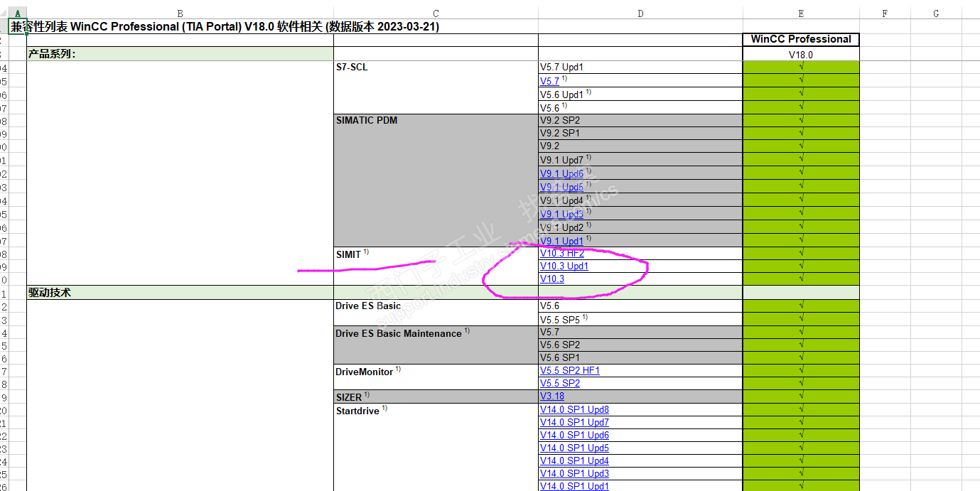Select the V5.6 Upd1 cell
This screenshot has width=980, height=491.
click(640, 95)
